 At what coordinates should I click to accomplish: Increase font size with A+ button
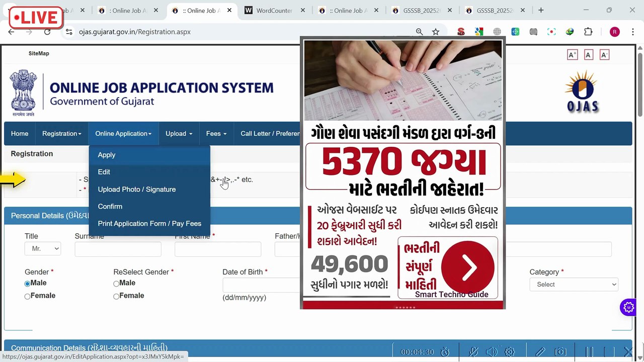tap(572, 55)
